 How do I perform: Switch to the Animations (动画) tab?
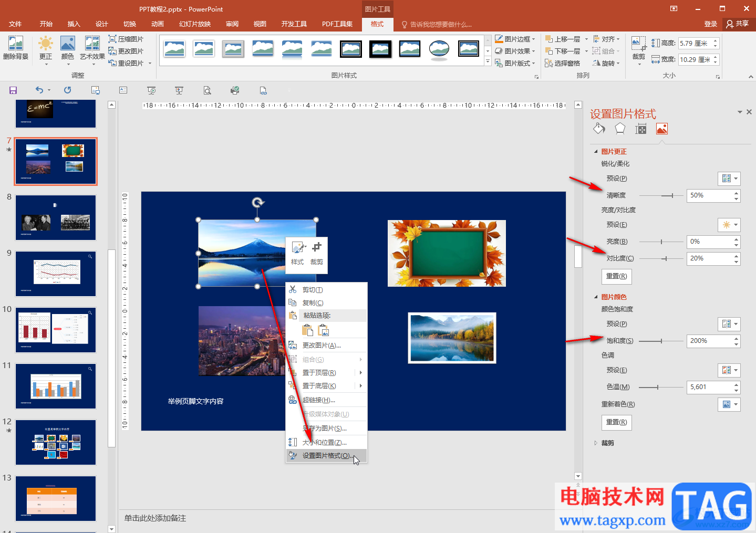tap(158, 24)
